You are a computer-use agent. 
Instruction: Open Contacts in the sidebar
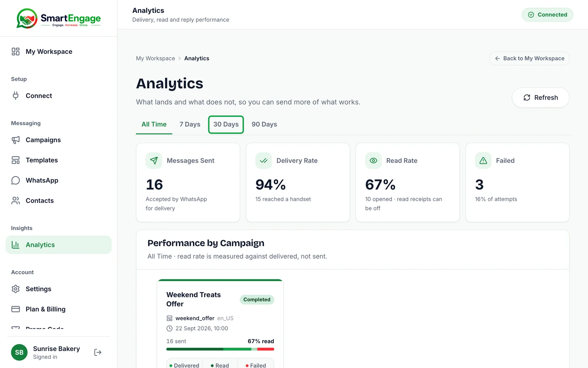[59, 201]
